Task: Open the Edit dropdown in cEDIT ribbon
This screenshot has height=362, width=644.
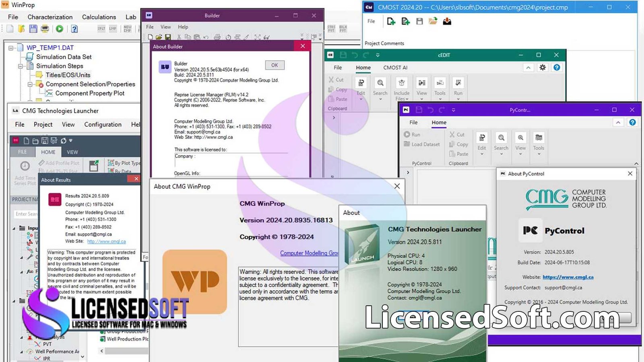Action: pos(361,89)
